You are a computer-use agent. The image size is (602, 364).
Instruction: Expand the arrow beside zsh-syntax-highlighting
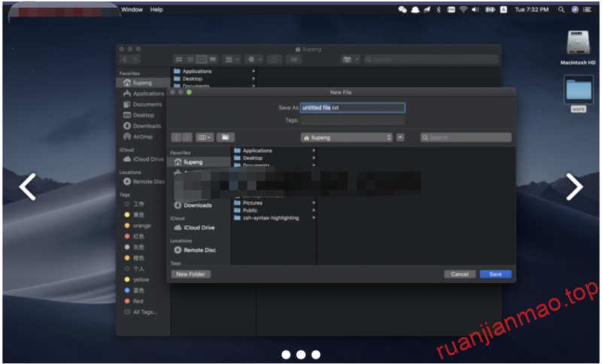coord(314,217)
